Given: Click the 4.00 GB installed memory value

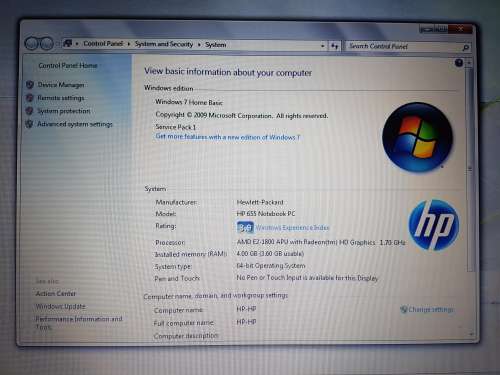Looking at the screenshot, I should pyautogui.click(x=270, y=254).
